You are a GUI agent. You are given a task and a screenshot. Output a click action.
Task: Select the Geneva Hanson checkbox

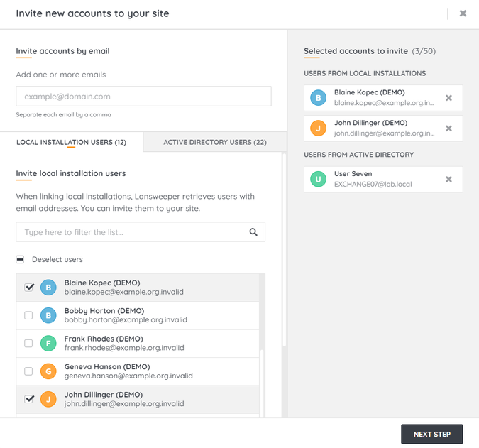29,371
